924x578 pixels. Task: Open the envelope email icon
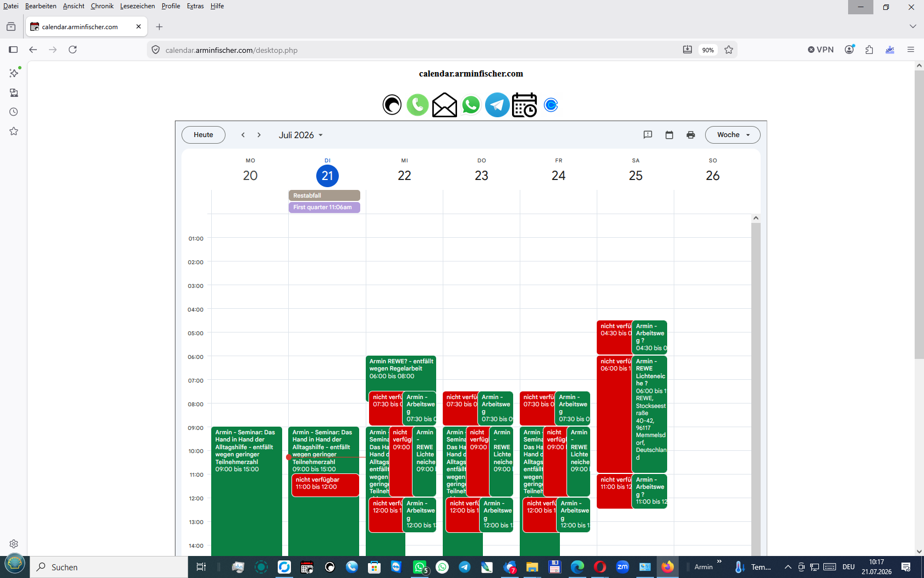tap(444, 105)
